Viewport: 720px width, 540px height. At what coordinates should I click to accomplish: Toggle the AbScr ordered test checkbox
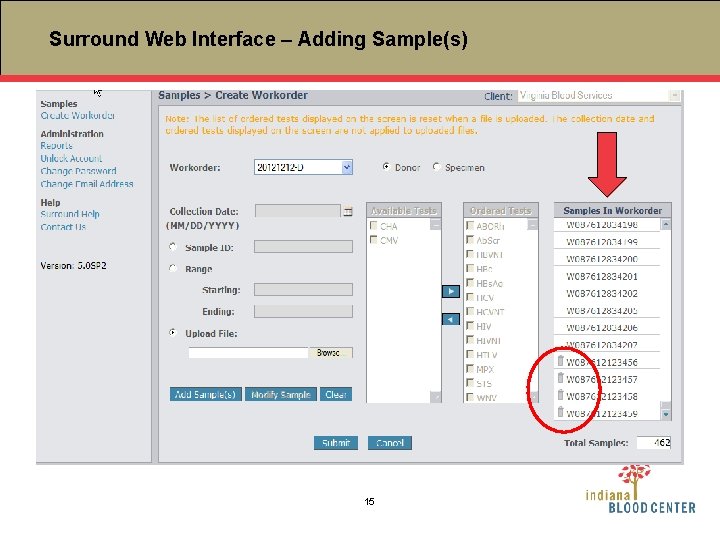coord(470,240)
